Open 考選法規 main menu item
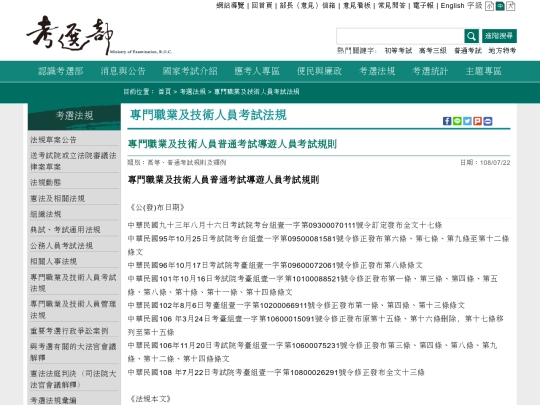Viewport: 540px width, 405px height. (377, 71)
